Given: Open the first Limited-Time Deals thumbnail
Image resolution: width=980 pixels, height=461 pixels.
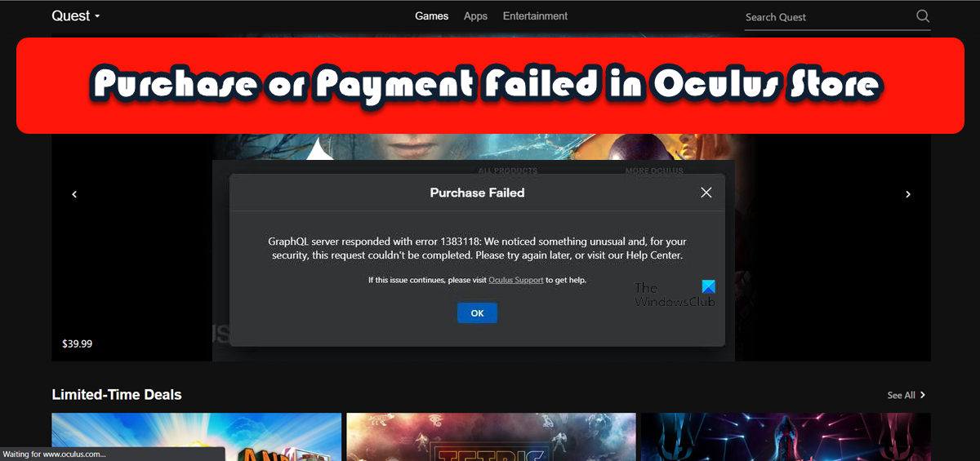Looking at the screenshot, I should tap(197, 437).
